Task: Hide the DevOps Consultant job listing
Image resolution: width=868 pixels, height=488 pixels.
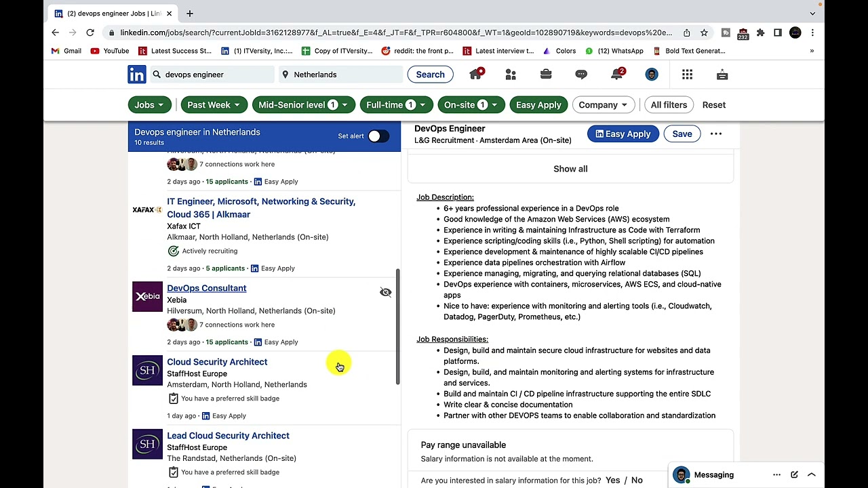Action: coord(385,292)
